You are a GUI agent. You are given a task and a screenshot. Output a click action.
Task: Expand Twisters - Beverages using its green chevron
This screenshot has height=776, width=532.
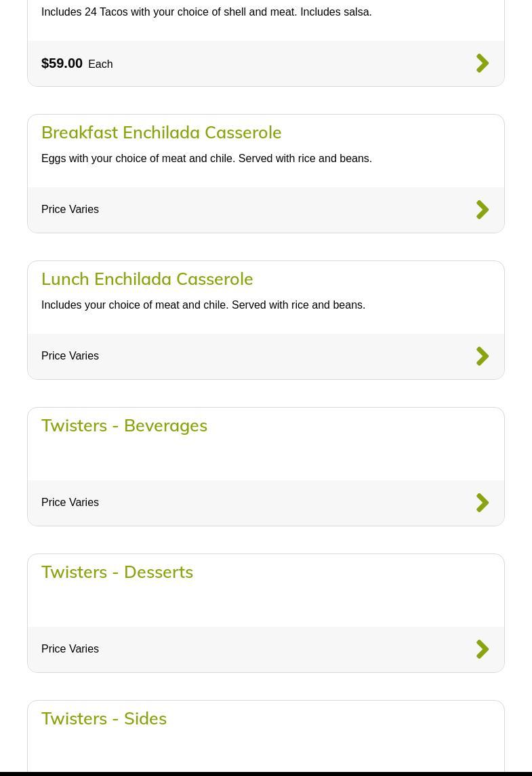(483, 503)
